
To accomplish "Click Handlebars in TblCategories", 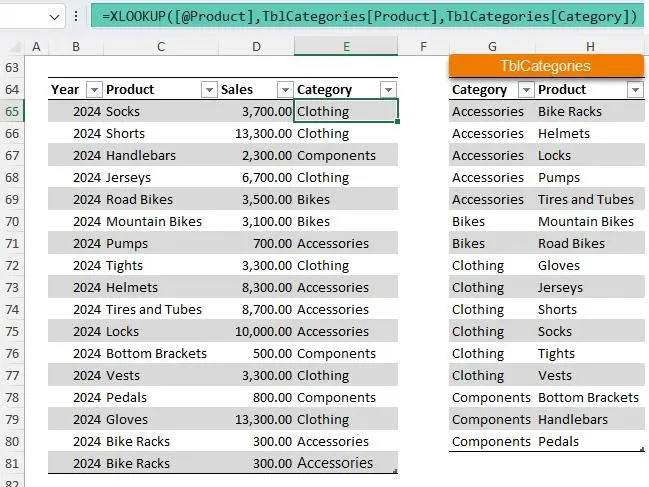I will [590, 419].
